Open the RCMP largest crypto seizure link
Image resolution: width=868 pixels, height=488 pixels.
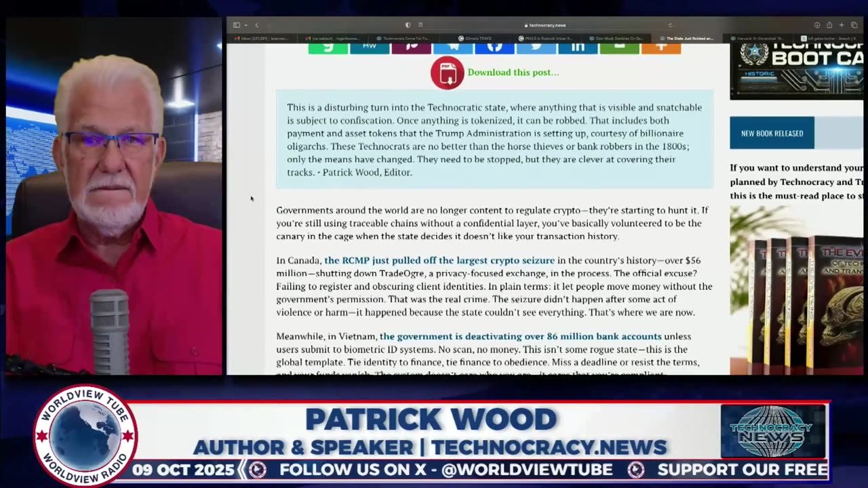[x=439, y=260]
